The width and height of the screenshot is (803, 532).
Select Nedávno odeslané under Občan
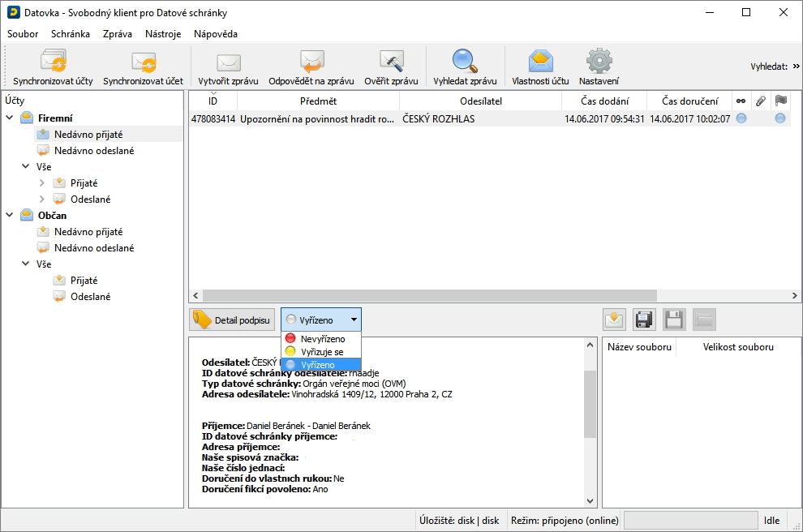94,248
